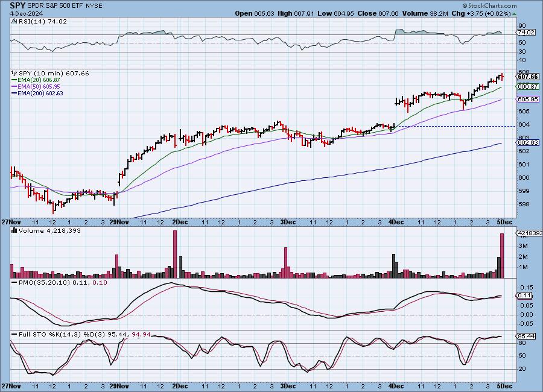Click the 600 price axis label
Viewport: 543px width, 392px height.
coord(524,178)
